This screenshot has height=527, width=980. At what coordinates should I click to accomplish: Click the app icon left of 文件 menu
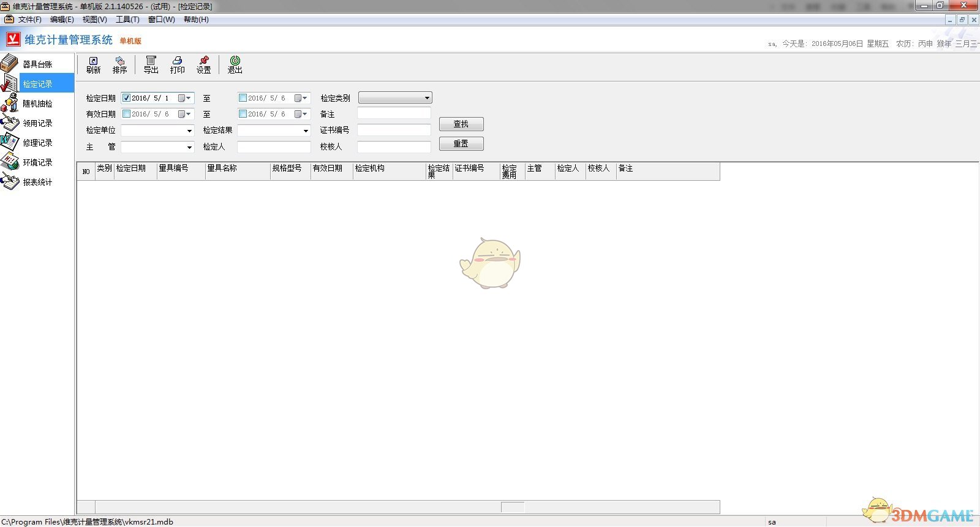[x=9, y=19]
